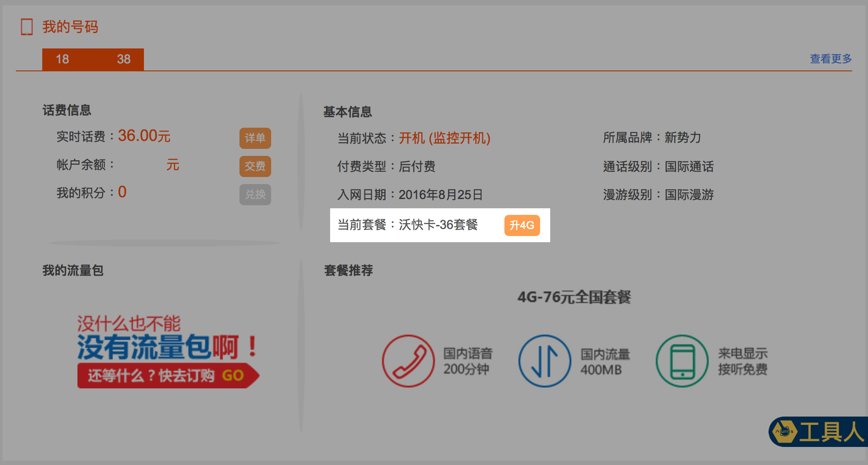Click the 所属品牌：新势力 text
This screenshot has height=465, width=868.
(652, 138)
